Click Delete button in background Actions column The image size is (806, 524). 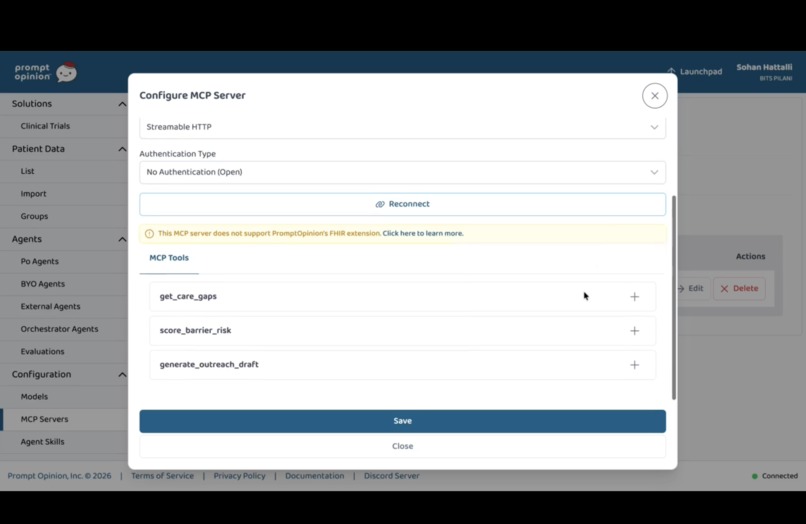[x=739, y=288]
